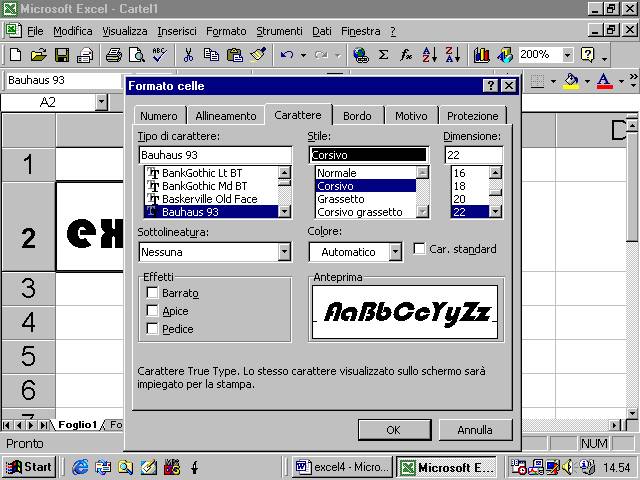The height and width of the screenshot is (480, 640).
Task: Click the AutoSum sigma icon
Action: click(383, 55)
